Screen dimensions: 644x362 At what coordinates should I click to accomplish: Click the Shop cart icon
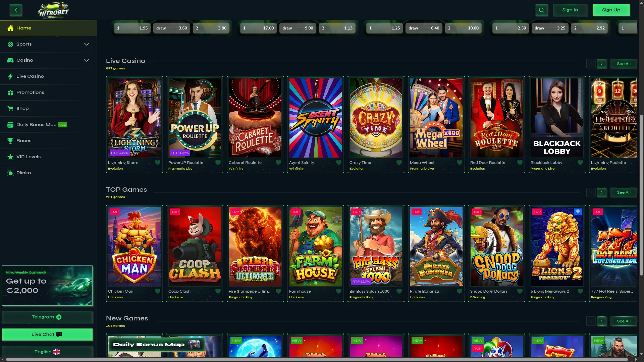pos(10,109)
